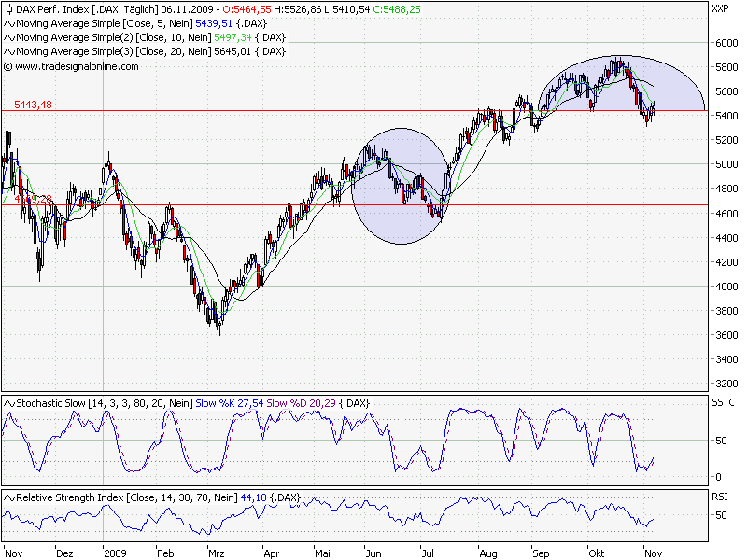Click the line icon beside Moving Average Simple 5
This screenshot has width=747, height=560.
(9, 23)
